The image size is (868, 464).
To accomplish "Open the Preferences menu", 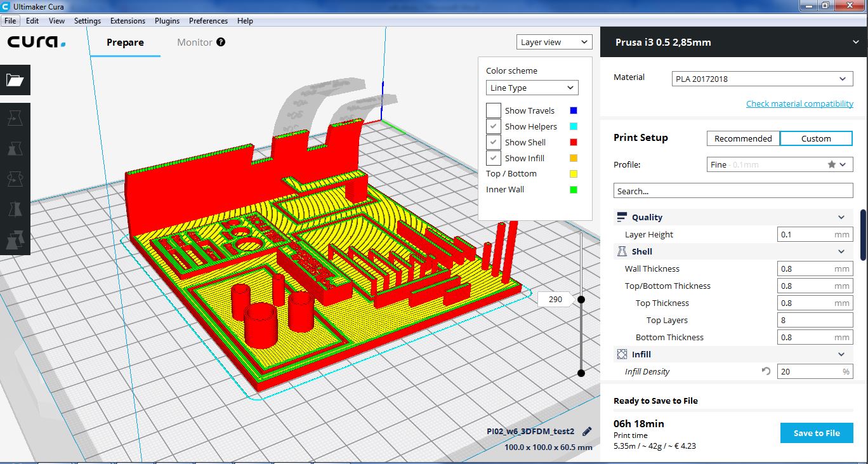I will [208, 20].
